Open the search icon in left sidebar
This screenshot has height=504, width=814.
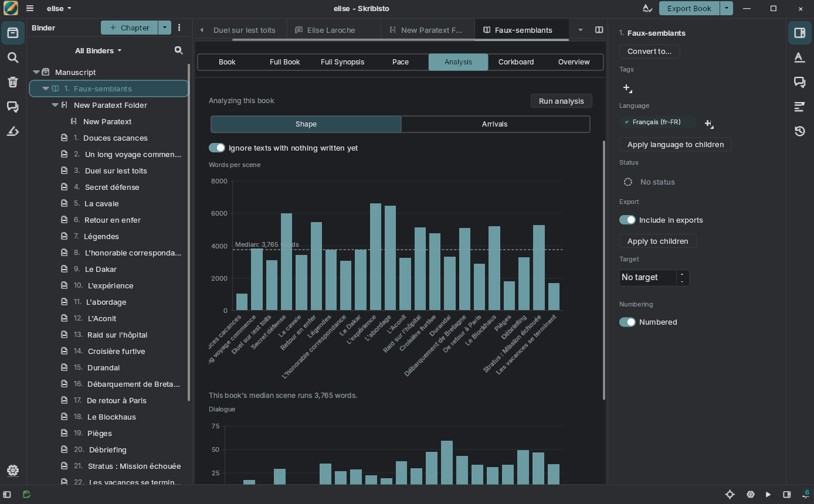13,57
